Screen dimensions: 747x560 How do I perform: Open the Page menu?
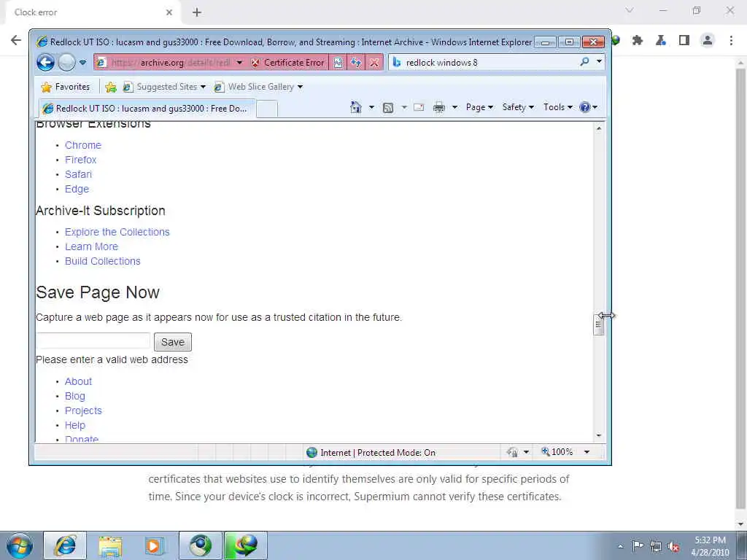coord(479,107)
